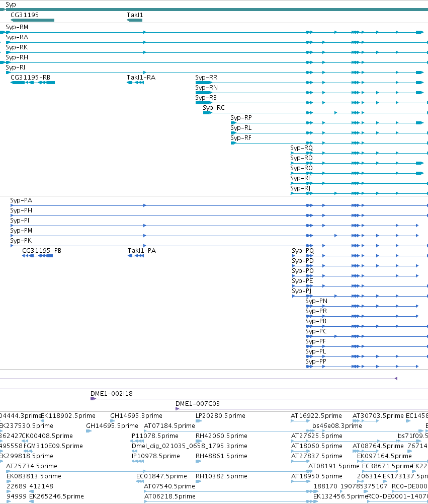Click the Takl1-RA transcript label
The height and width of the screenshot is (504, 428).
coord(141,78)
